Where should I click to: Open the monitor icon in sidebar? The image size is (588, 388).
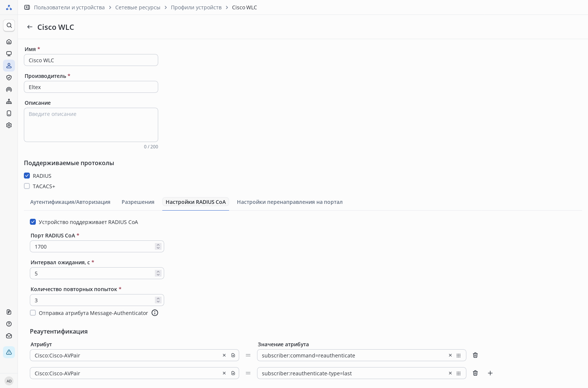pyautogui.click(x=9, y=54)
